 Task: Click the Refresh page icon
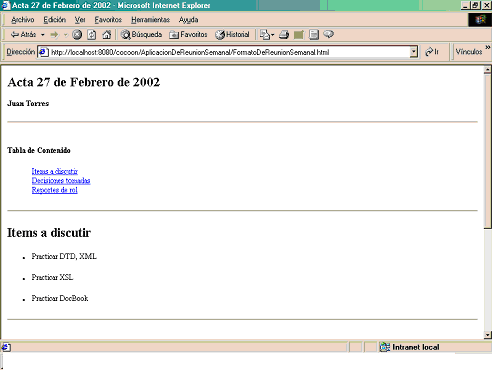click(x=92, y=35)
